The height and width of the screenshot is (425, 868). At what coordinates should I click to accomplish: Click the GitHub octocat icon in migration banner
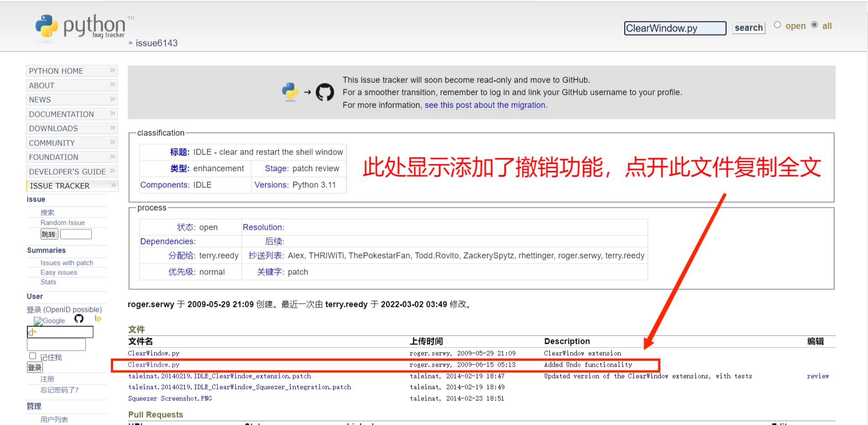click(324, 92)
